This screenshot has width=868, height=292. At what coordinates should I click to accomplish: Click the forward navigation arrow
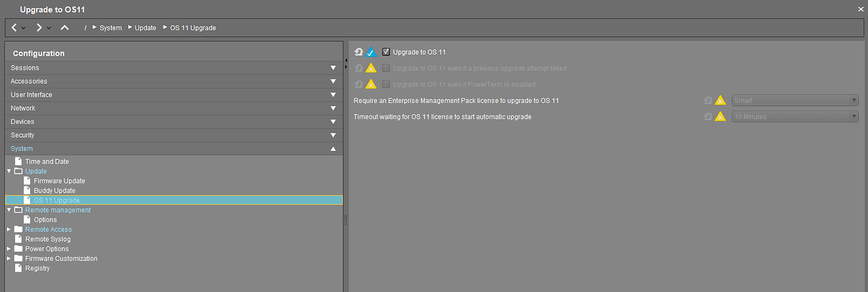(x=39, y=28)
